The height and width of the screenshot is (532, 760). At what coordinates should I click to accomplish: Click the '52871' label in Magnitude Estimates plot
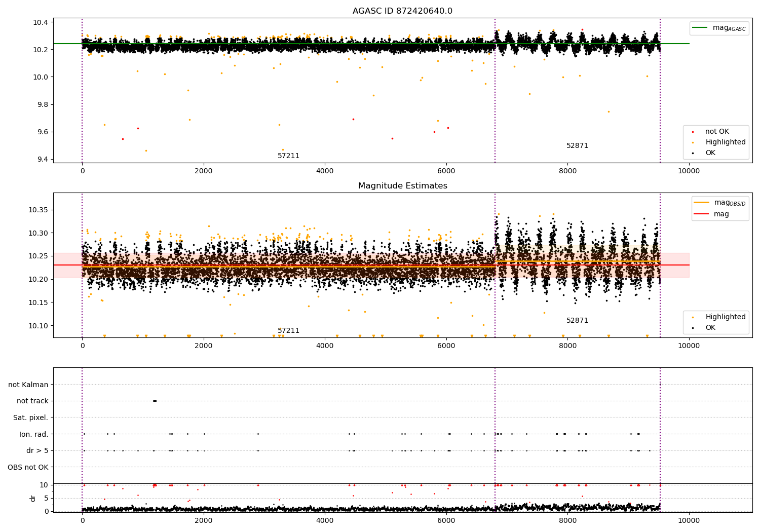[577, 321]
